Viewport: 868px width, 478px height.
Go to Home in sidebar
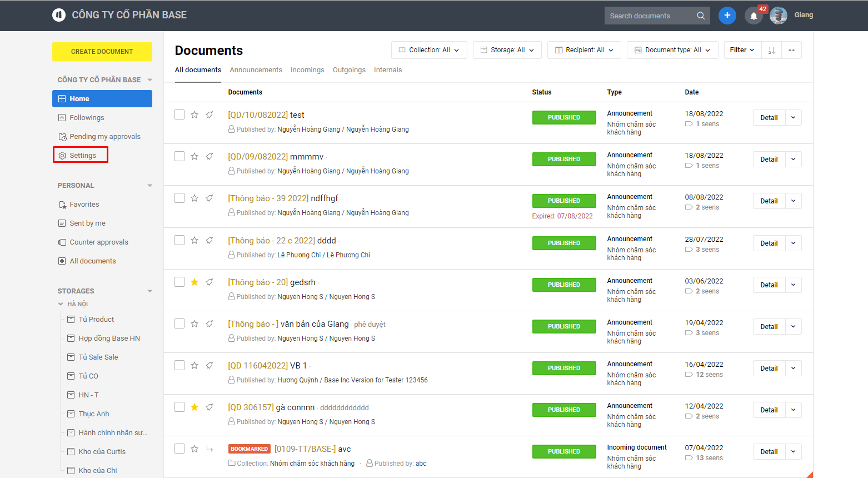click(x=102, y=98)
